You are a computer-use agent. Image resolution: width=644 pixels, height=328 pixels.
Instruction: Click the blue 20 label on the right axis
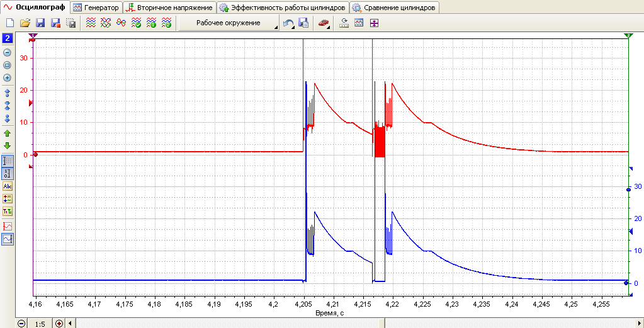point(638,219)
